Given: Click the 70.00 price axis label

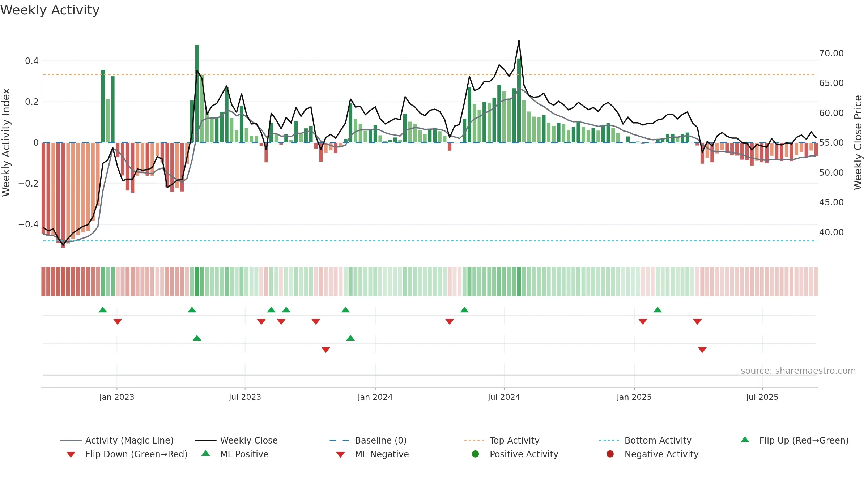Looking at the screenshot, I should click(831, 53).
